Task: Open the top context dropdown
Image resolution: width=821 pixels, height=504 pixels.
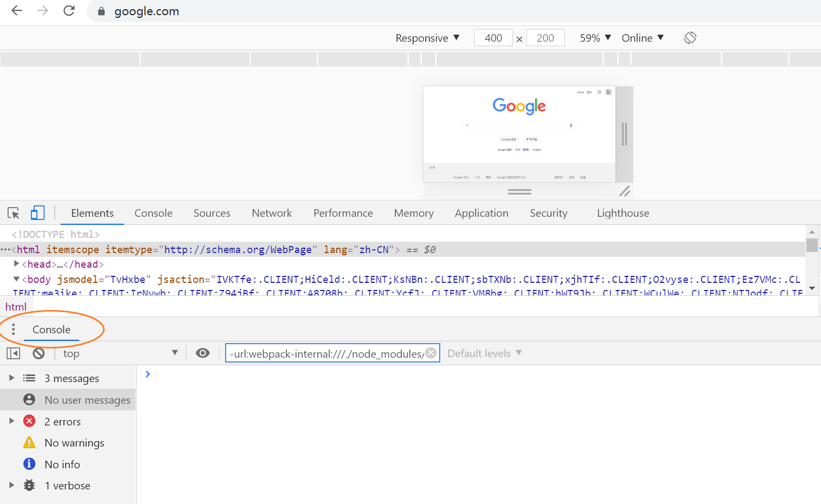Action: pos(120,353)
